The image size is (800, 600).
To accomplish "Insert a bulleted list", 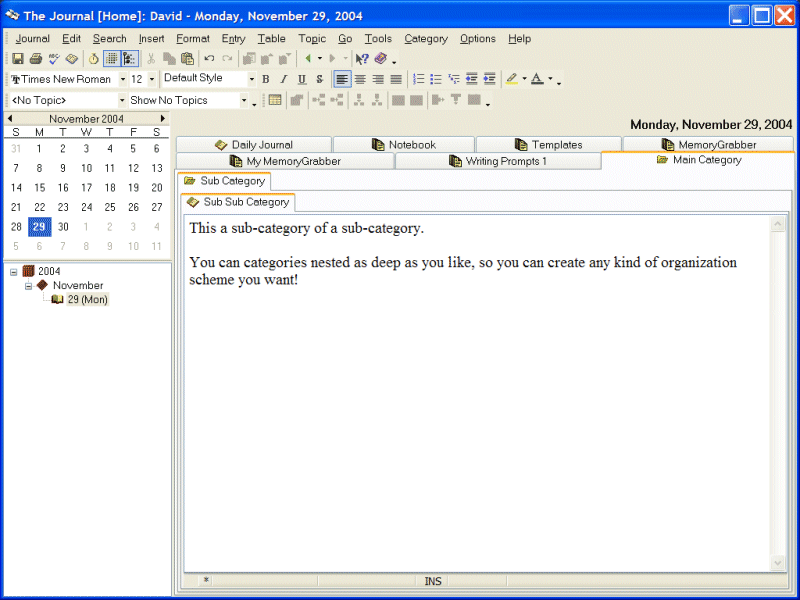I will 436,79.
